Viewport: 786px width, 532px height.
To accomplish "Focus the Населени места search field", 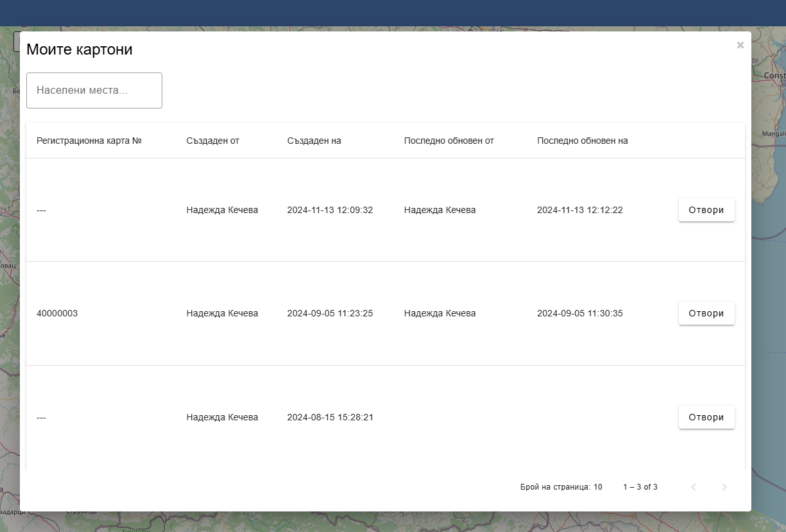I will (x=94, y=90).
